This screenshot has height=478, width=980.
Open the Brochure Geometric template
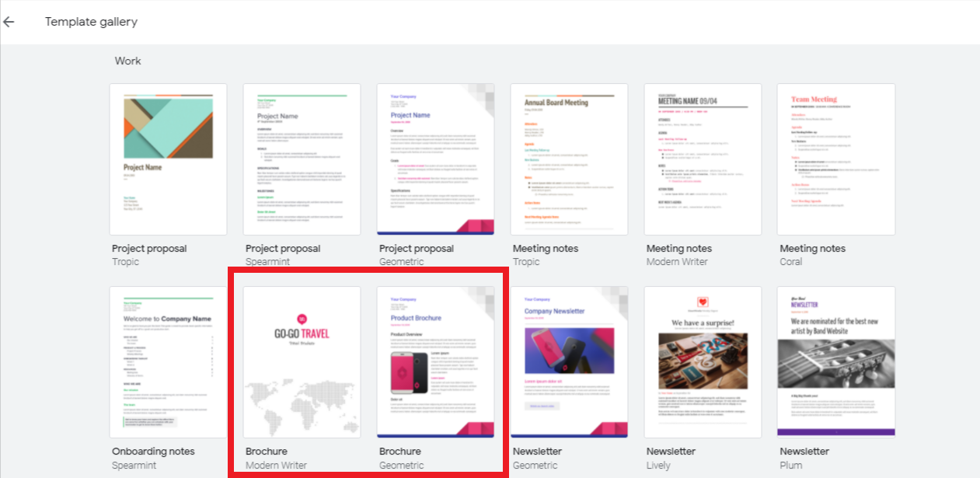(x=435, y=362)
